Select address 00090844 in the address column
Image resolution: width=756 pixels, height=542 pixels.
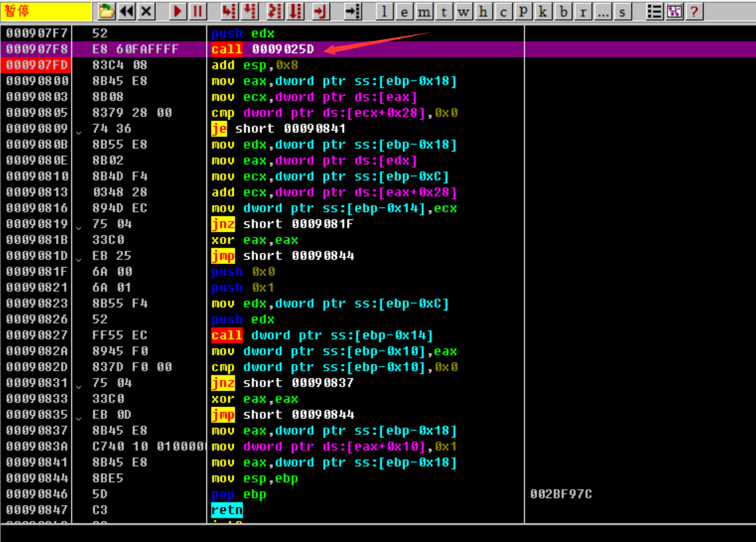point(36,478)
